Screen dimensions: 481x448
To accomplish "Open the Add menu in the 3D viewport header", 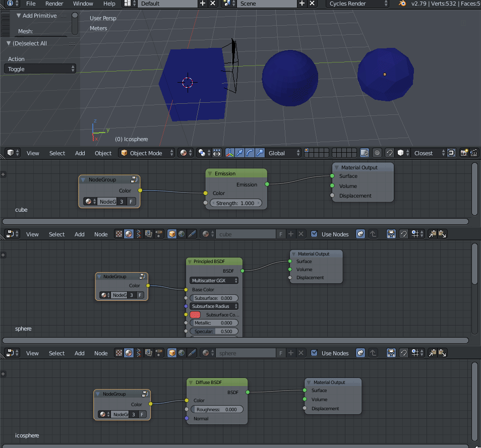I will (80, 153).
